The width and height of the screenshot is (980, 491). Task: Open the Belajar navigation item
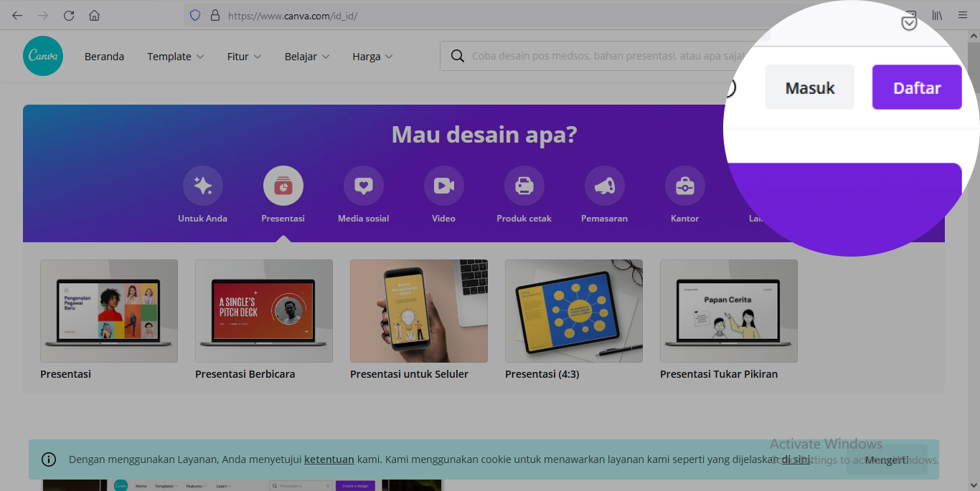(x=306, y=56)
